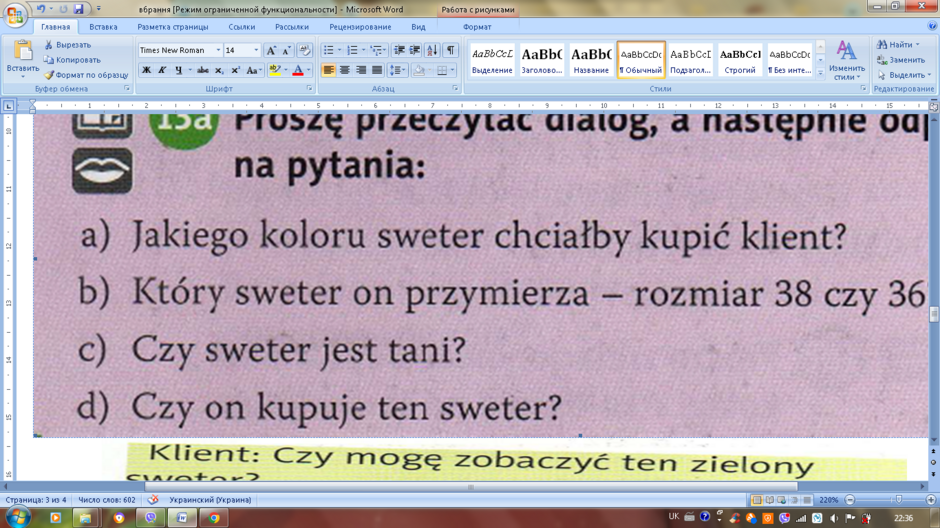Screen dimensions: 940x528
Task: Save document from quick access toolbar
Action: [79, 9]
